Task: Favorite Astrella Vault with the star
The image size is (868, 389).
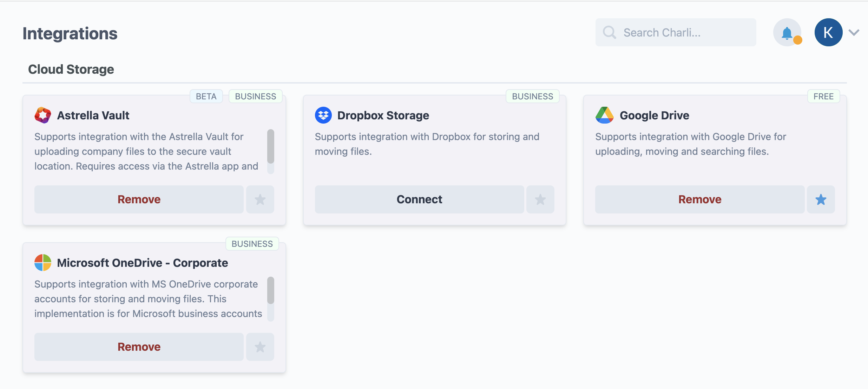Action: coord(260,199)
